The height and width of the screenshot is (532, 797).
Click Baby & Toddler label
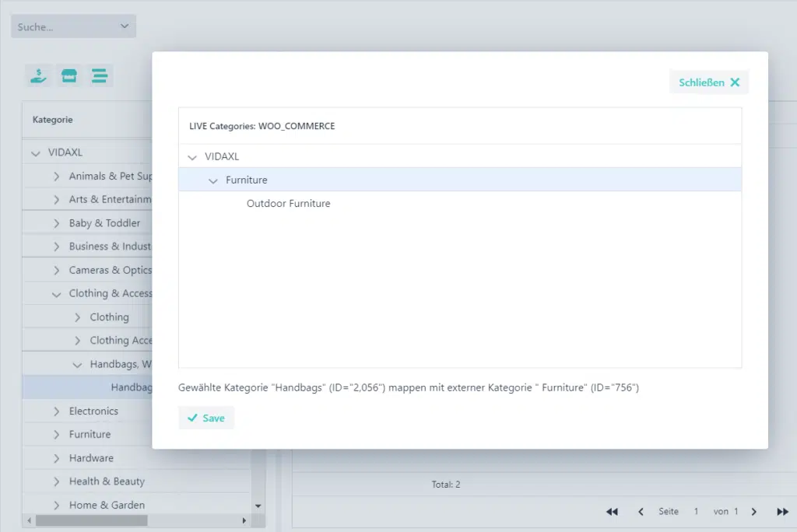105,223
